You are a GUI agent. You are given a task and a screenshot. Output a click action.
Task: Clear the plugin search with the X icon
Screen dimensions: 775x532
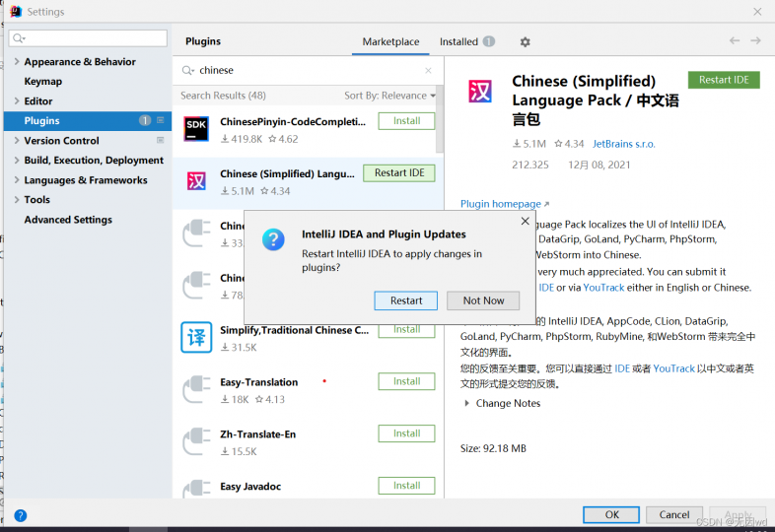[428, 71]
